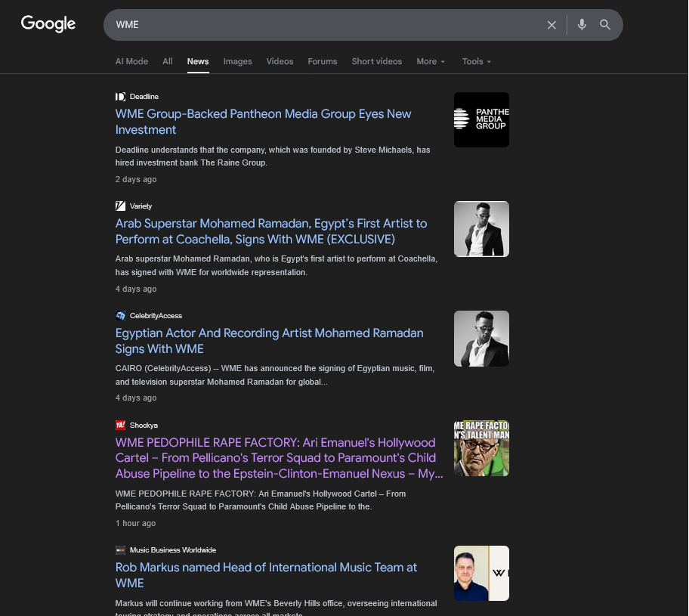Screen dimensions: 689x616
Task: Click the Google logo to go home
Action: [48, 24]
